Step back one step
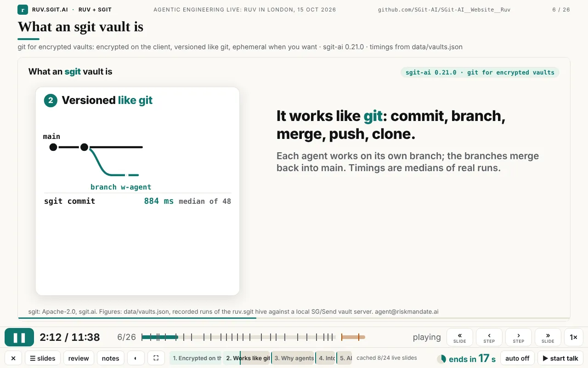 coord(489,337)
